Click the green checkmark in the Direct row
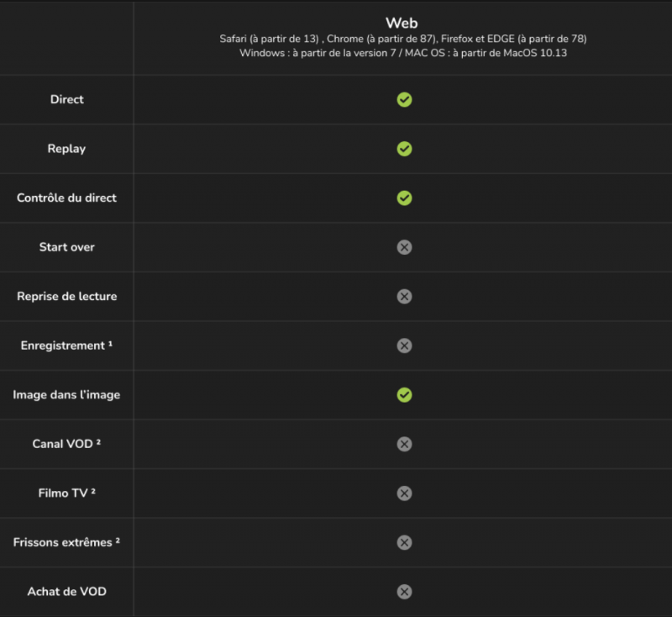The height and width of the screenshot is (617, 672). click(x=404, y=100)
